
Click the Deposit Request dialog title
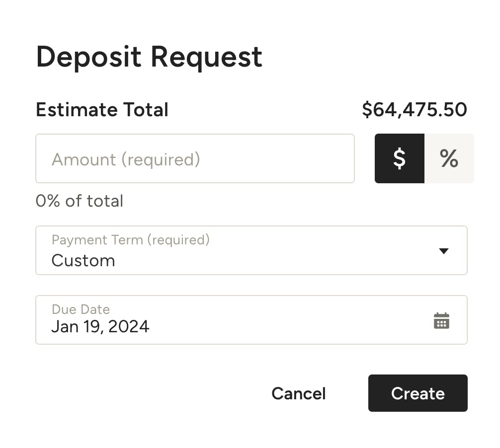point(149,57)
